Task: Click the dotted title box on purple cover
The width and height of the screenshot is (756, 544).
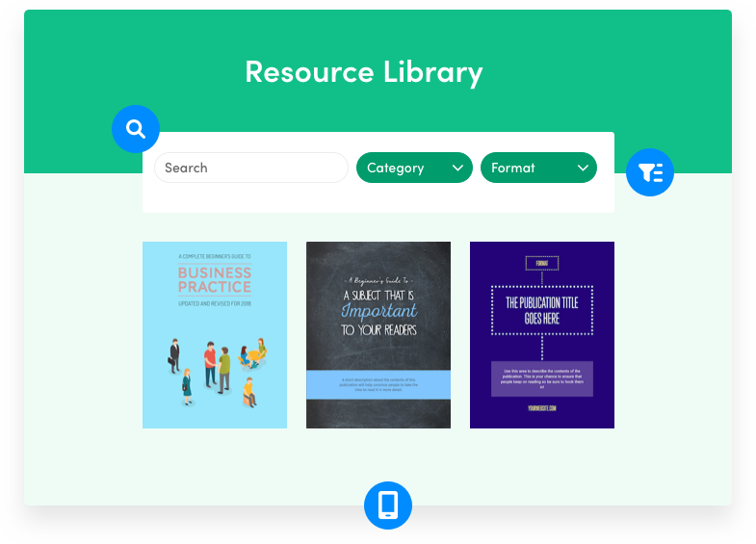Action: pyautogui.click(x=542, y=309)
